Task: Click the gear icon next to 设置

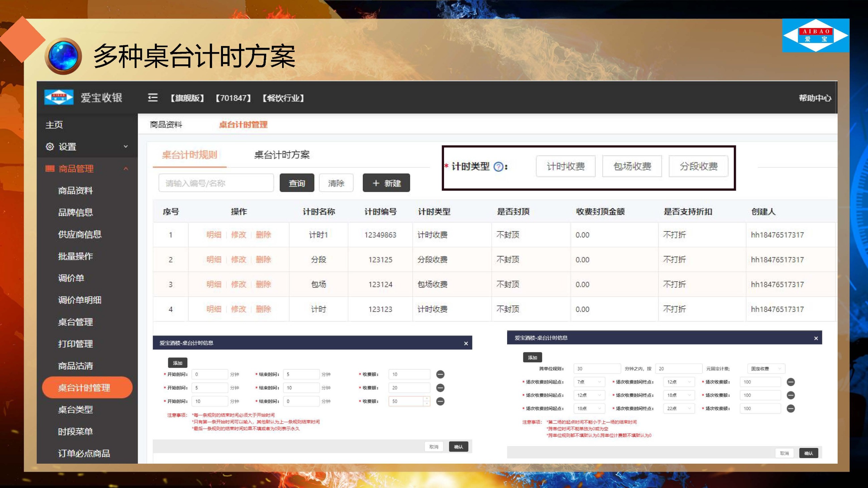Action: [x=49, y=146]
